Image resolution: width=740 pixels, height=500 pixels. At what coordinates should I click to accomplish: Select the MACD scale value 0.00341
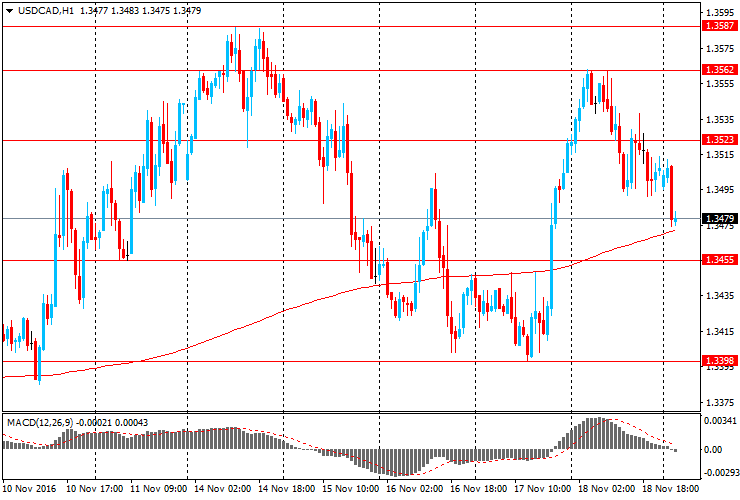click(x=720, y=420)
